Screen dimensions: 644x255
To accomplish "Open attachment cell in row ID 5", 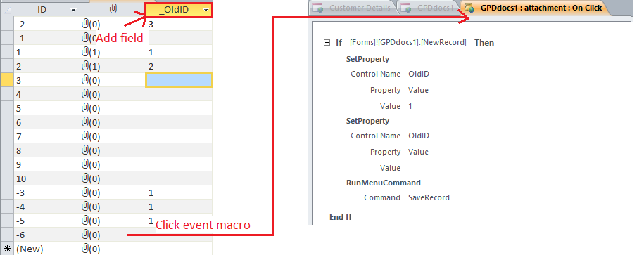I will coord(113,108).
